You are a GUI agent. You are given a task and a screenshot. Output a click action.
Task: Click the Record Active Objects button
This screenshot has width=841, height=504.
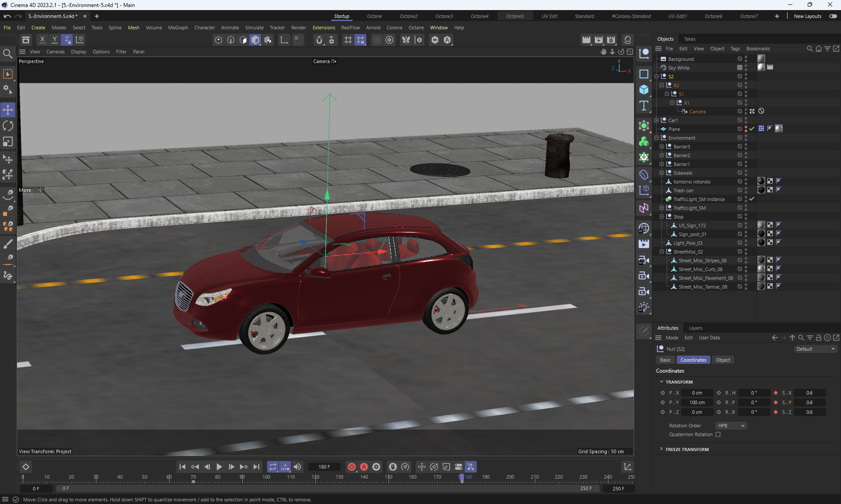pyautogui.click(x=352, y=467)
